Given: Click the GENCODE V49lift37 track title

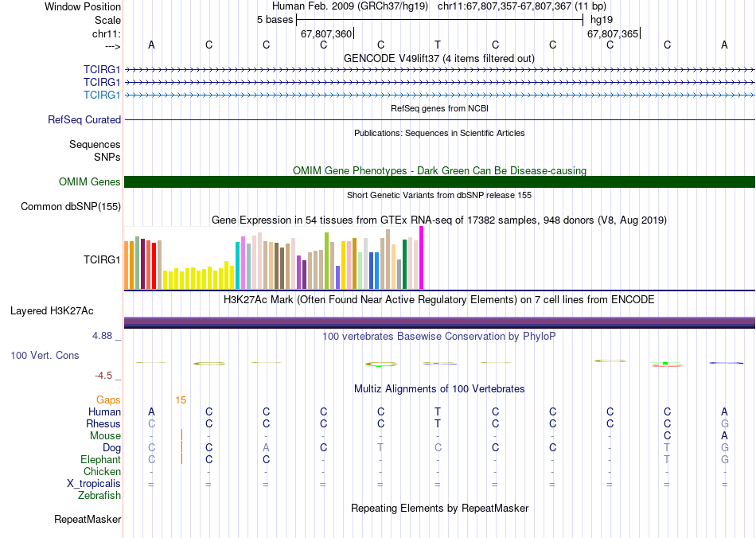Looking at the screenshot, I should point(439,58).
